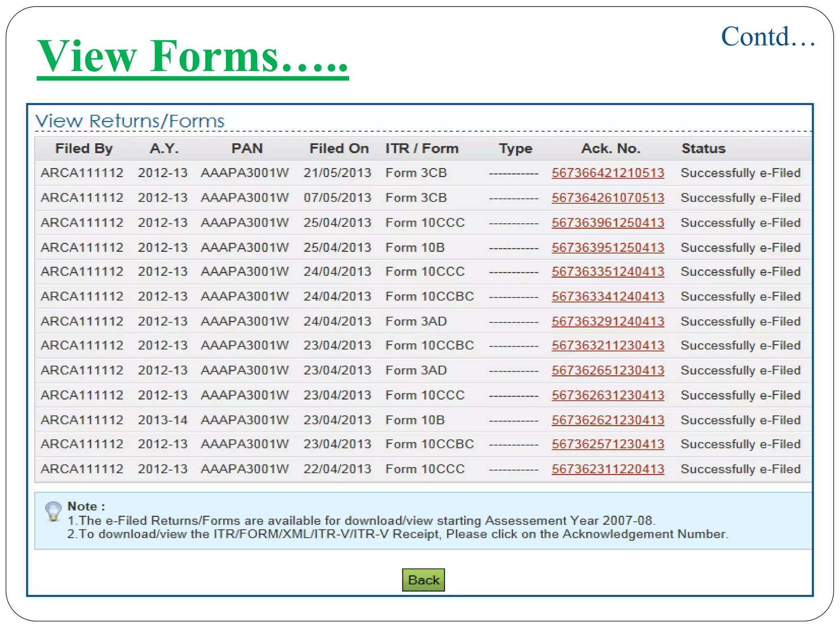
Task: Click the note about Assessment Year 2007-08
Action: point(362,521)
